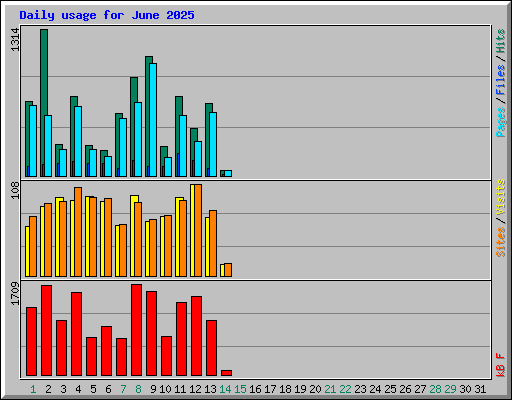Viewport: 512px width, 400px height.
Task: Select the orange sites bar for day 4
Action: [78, 232]
